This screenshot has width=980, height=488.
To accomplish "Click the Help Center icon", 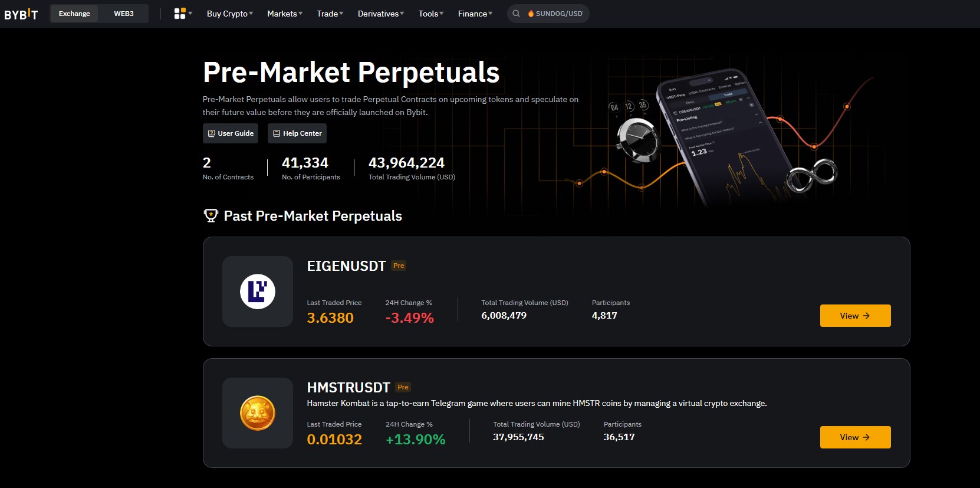I will (277, 133).
